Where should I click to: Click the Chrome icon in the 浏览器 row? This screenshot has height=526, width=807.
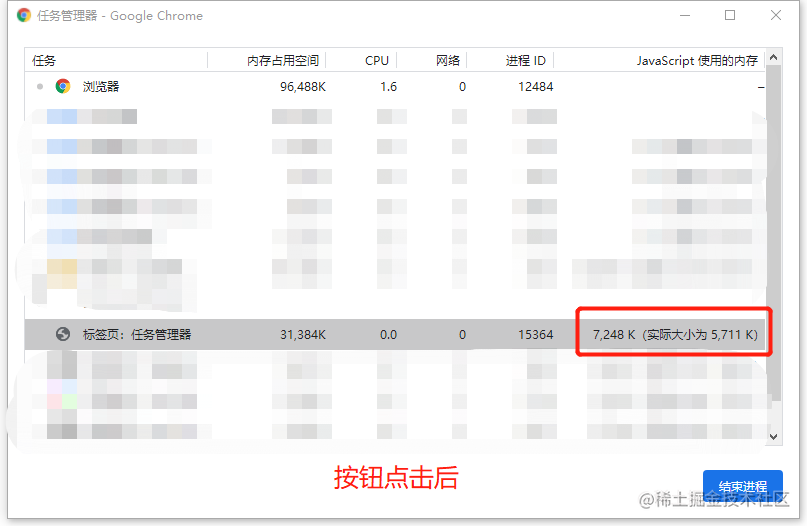coord(63,86)
